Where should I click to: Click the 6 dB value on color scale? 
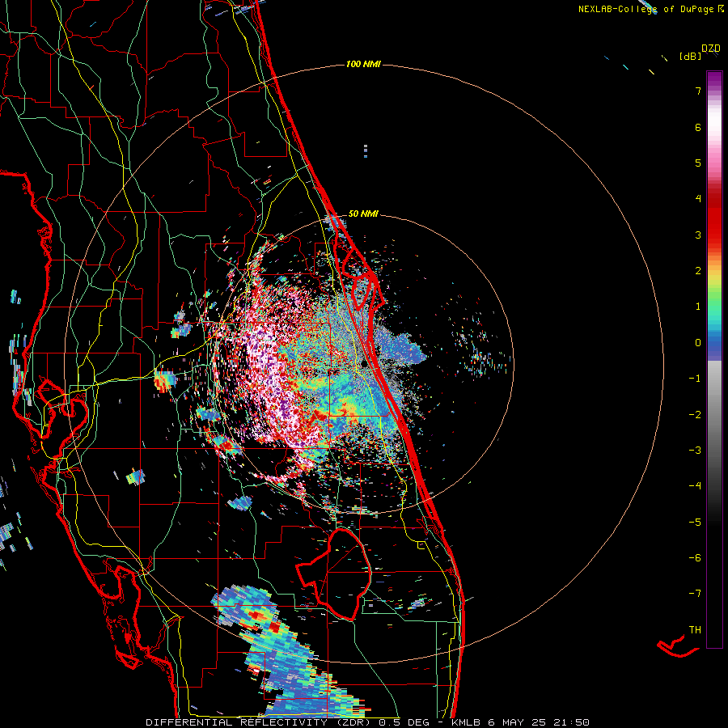point(698,127)
